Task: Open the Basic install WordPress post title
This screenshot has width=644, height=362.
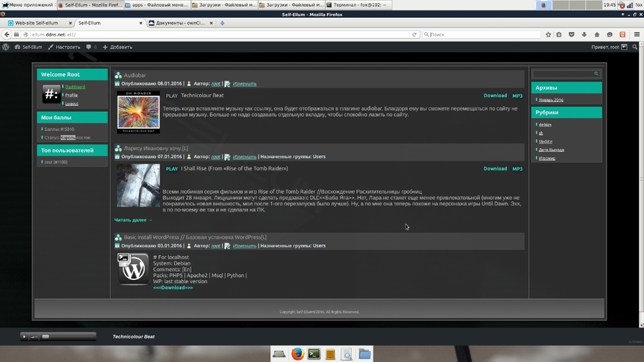Action: pyautogui.click(x=195, y=237)
